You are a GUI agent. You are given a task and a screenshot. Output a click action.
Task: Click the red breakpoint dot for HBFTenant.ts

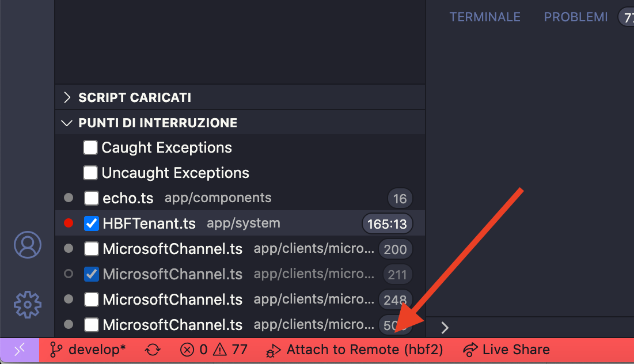tap(69, 223)
